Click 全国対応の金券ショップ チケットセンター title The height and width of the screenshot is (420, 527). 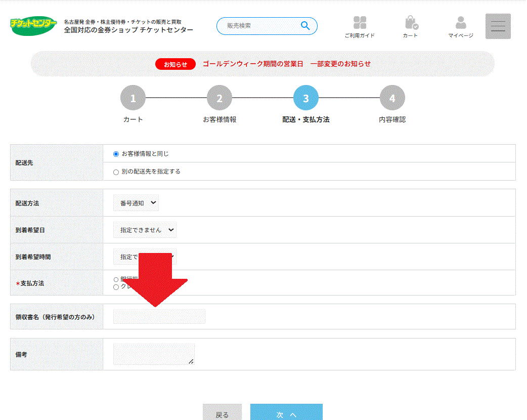coord(128,30)
